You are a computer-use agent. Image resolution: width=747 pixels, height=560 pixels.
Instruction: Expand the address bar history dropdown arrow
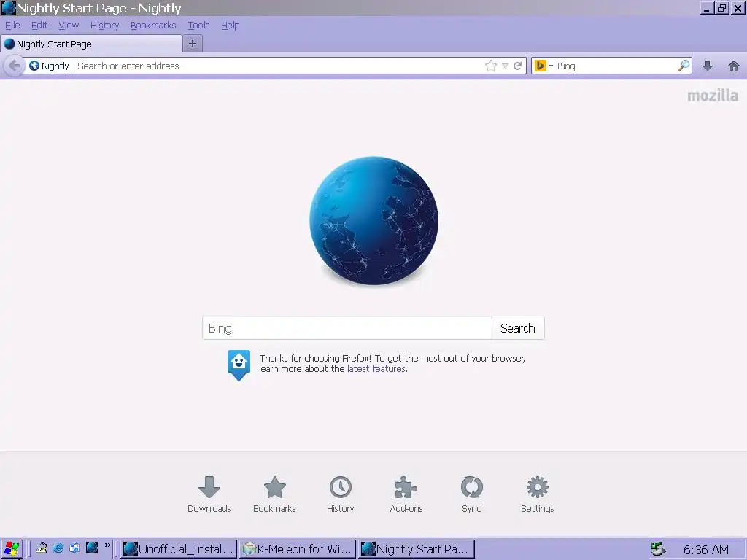pyautogui.click(x=505, y=66)
